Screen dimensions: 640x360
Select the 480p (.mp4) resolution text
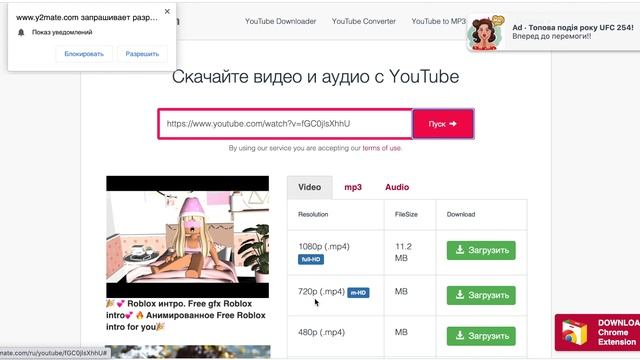(x=322, y=332)
